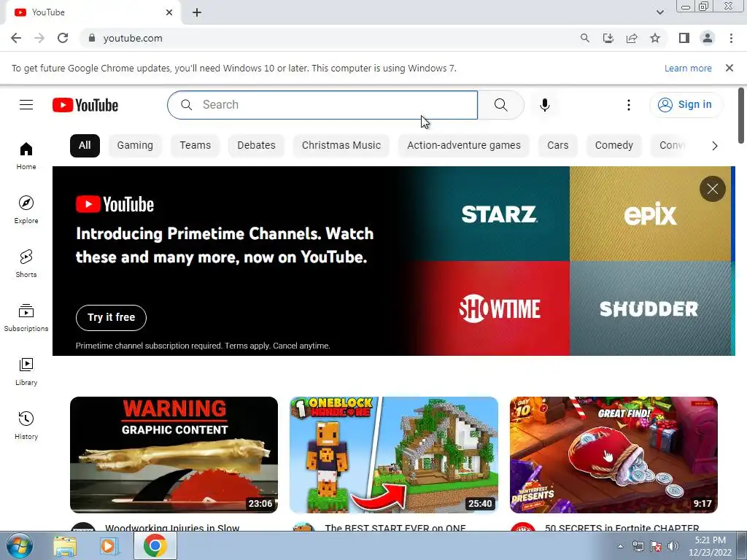Click the network tray icon
The image size is (747, 560).
point(638,546)
